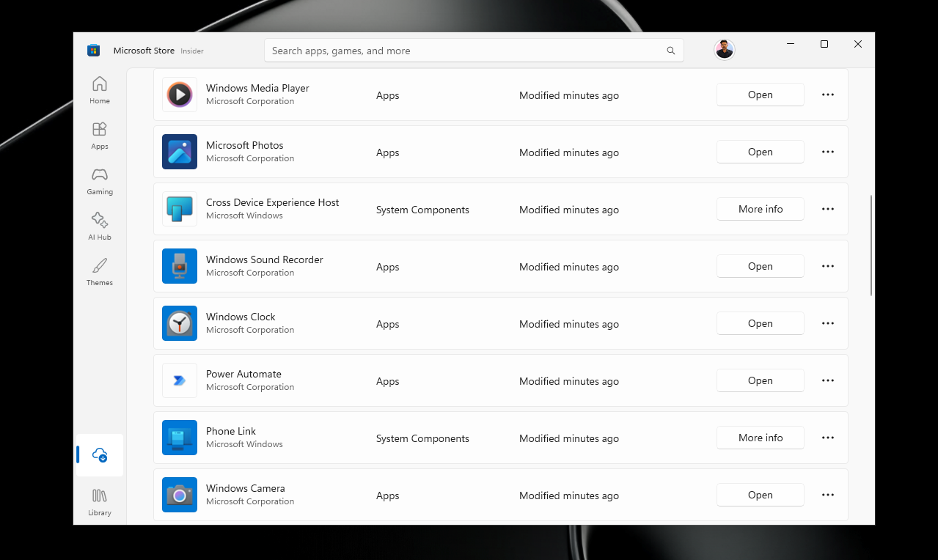
Task: Click the Phone Link app icon
Action: click(180, 438)
